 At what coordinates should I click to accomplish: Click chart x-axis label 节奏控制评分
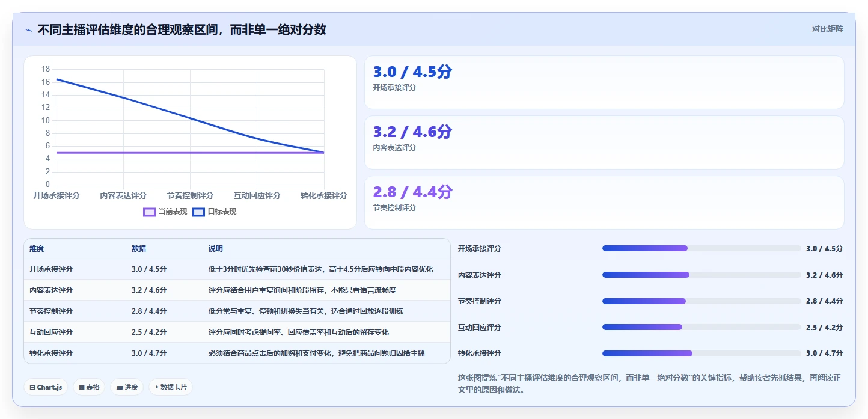click(x=190, y=196)
